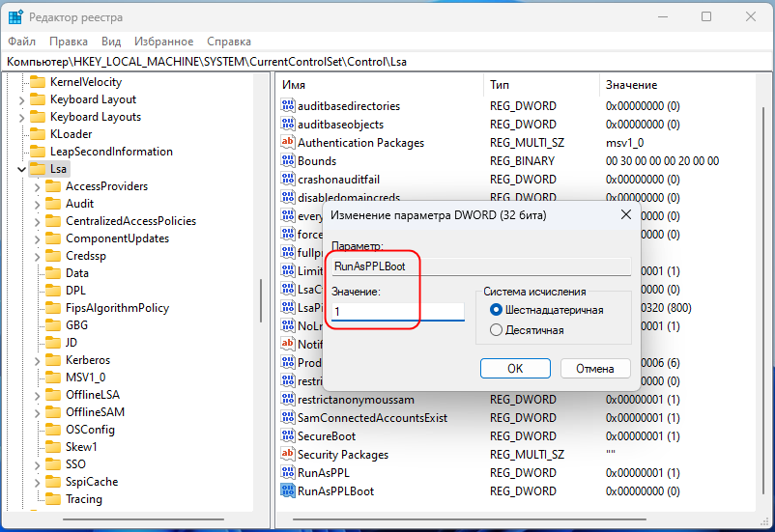The image size is (775, 532).
Task: Click the SspiCache folder icon
Action: coord(53,482)
